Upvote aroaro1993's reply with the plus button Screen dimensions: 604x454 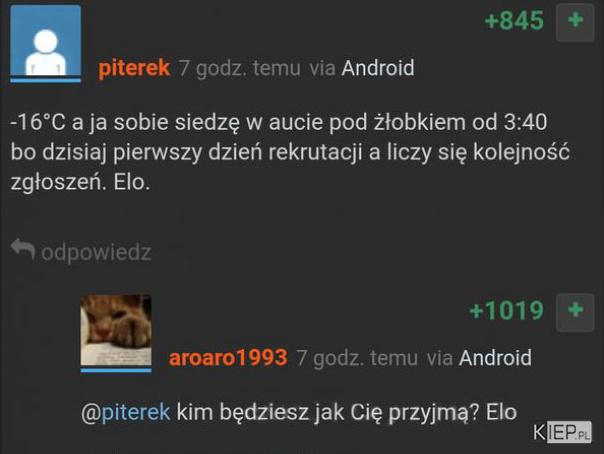pos(575,312)
